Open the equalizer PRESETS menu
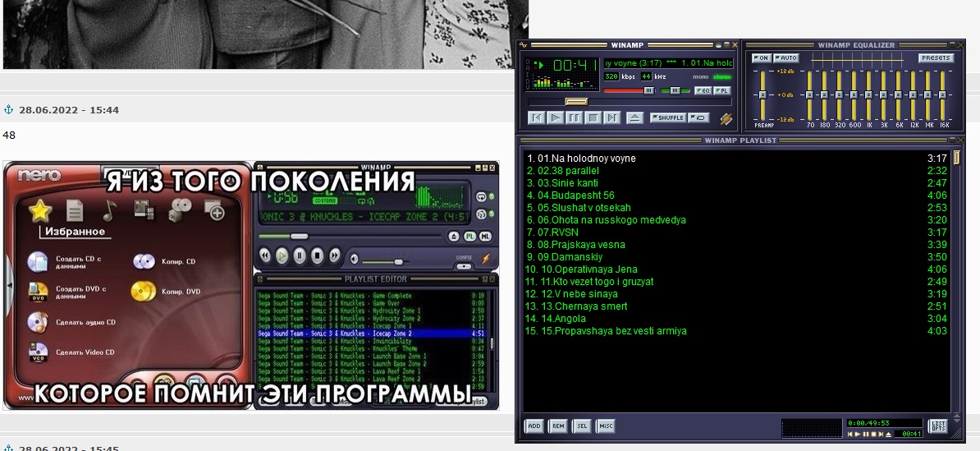980x451 pixels. 936,58
